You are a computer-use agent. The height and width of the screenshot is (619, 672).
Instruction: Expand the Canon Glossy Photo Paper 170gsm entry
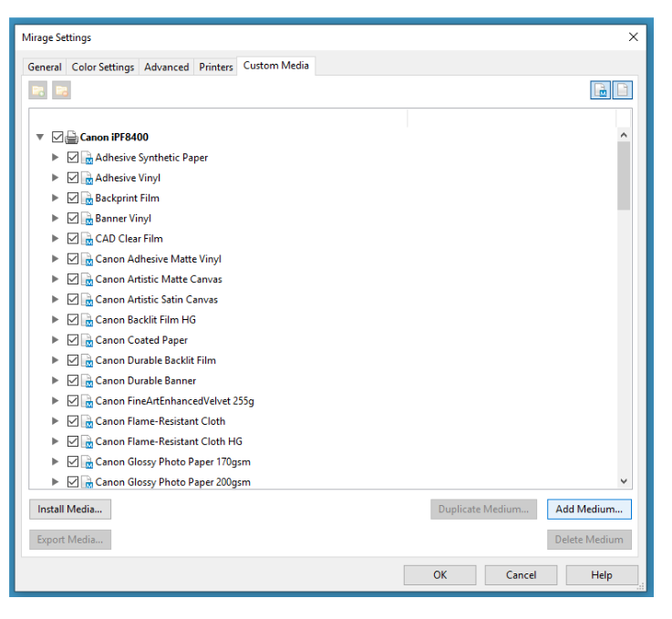(55, 461)
